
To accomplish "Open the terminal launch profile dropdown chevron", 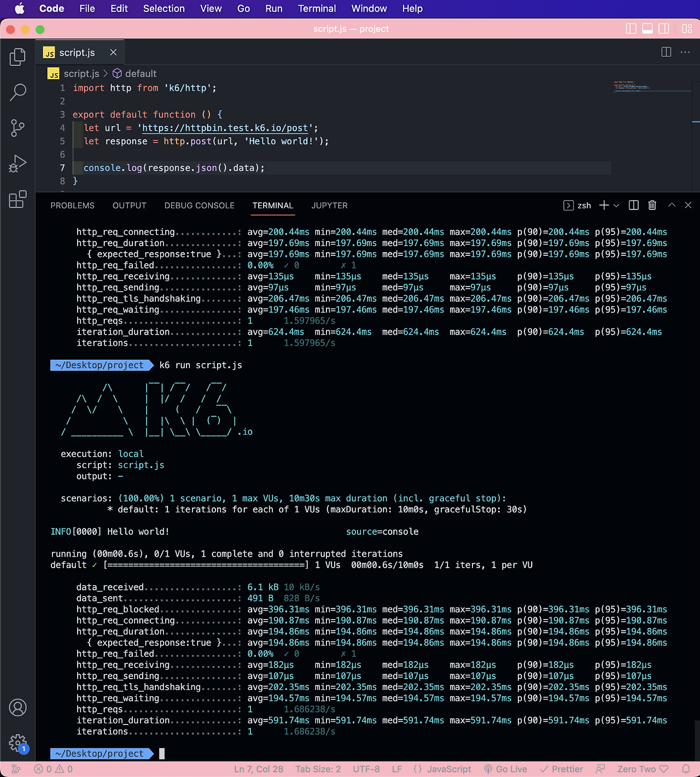I will [x=616, y=205].
